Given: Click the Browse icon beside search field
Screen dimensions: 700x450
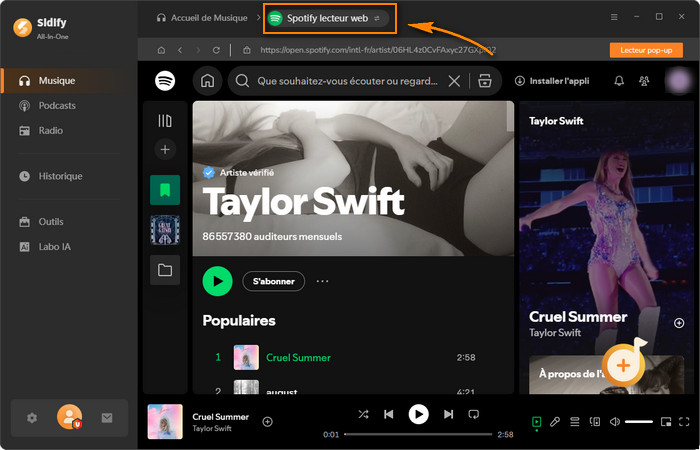Looking at the screenshot, I should 485,81.
